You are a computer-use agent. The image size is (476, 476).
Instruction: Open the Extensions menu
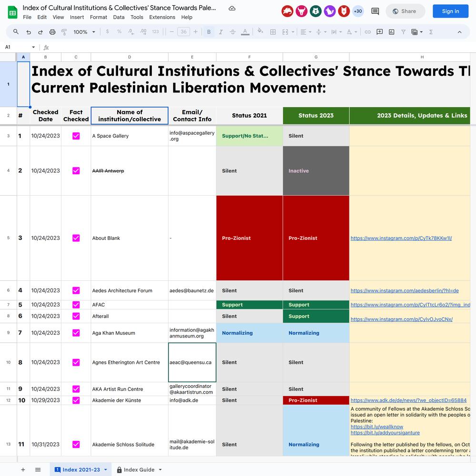pyautogui.click(x=162, y=17)
